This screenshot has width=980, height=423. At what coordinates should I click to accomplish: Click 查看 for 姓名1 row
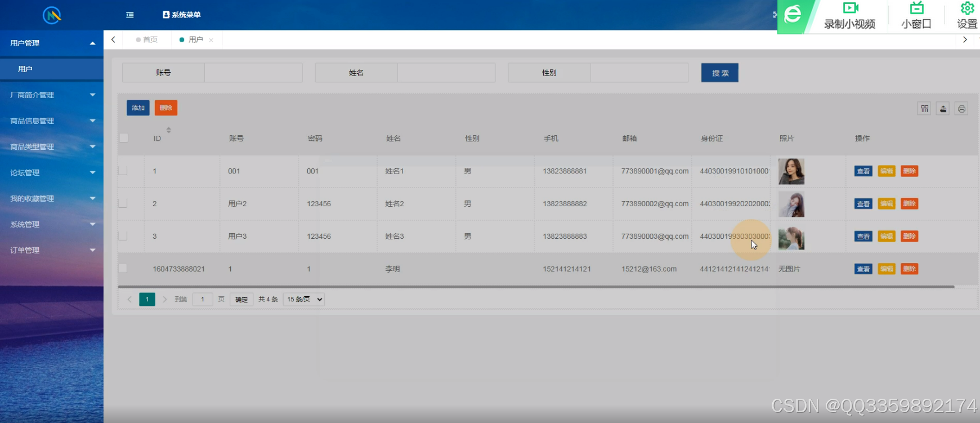[x=863, y=171]
